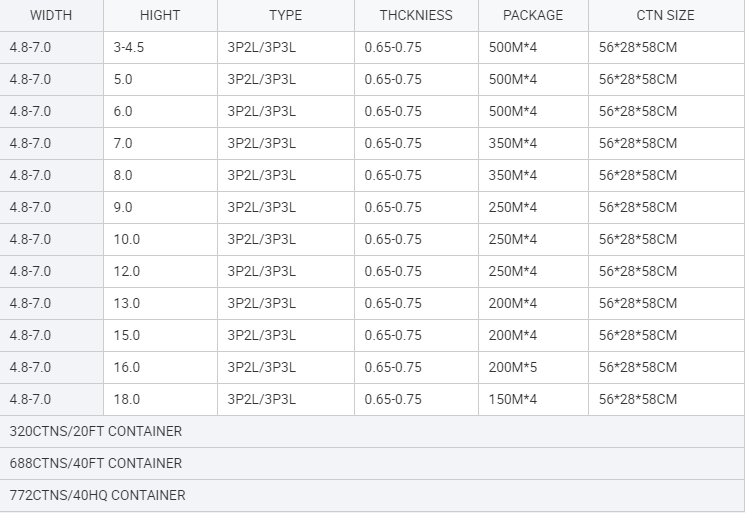The width and height of the screenshot is (745, 513).
Task: Click the 3P2L/3P3L type cell in row 12.0
Action: point(286,271)
